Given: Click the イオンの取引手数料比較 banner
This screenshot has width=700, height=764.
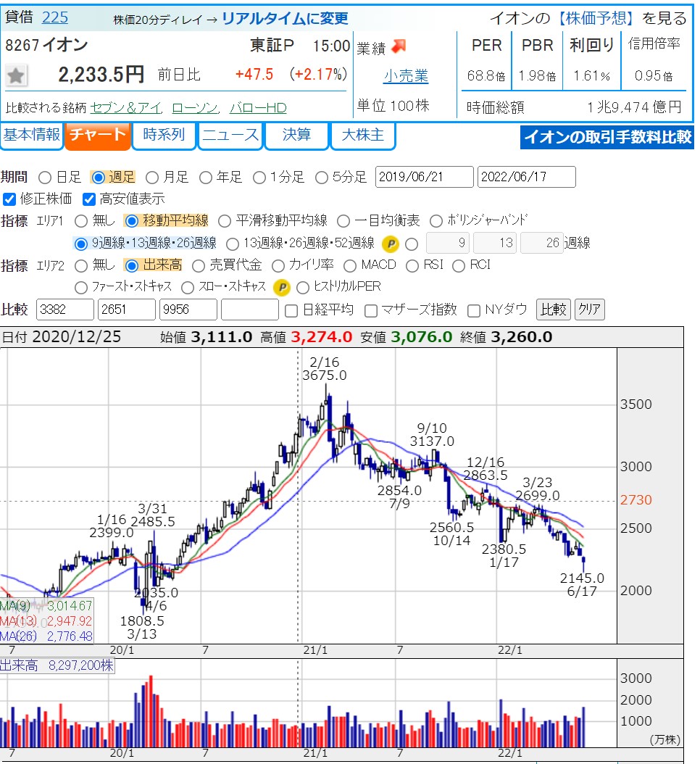Looking at the screenshot, I should coord(607,136).
